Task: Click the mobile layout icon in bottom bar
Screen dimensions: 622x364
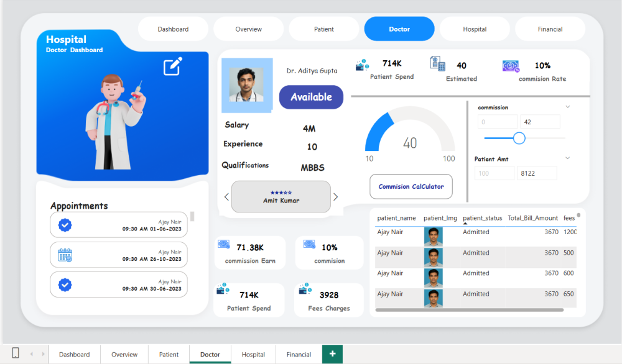Action: pos(16,353)
